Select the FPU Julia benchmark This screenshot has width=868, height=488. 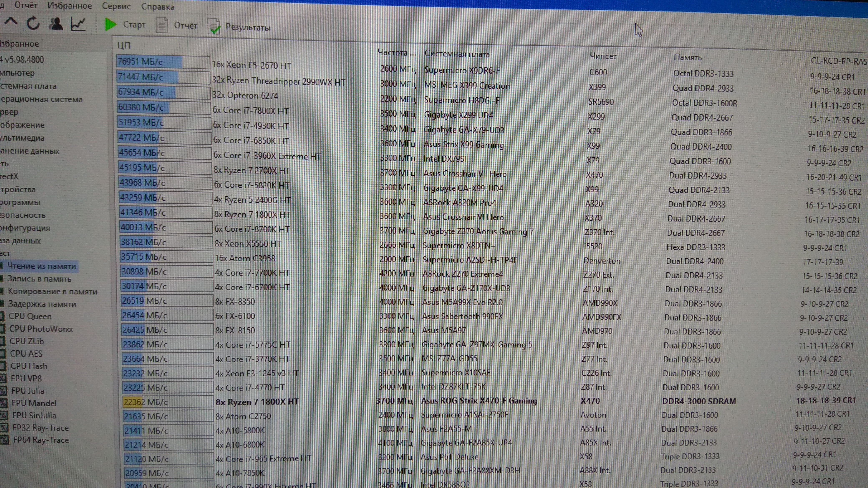coord(27,391)
